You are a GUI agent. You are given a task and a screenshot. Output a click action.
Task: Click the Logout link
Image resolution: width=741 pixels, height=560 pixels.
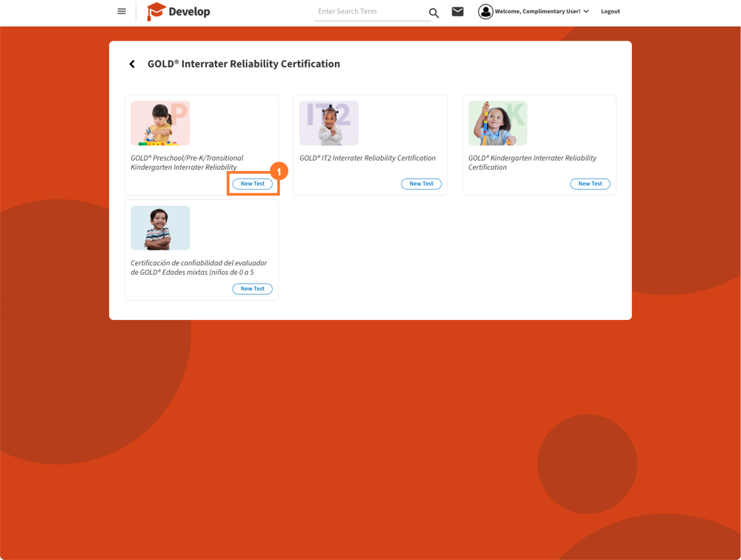[x=610, y=12]
